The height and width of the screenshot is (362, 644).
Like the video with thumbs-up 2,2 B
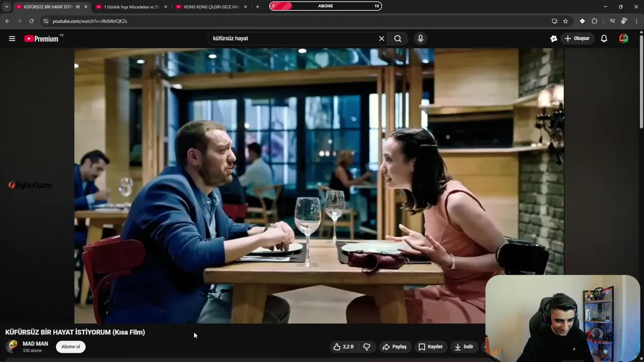[x=343, y=346]
